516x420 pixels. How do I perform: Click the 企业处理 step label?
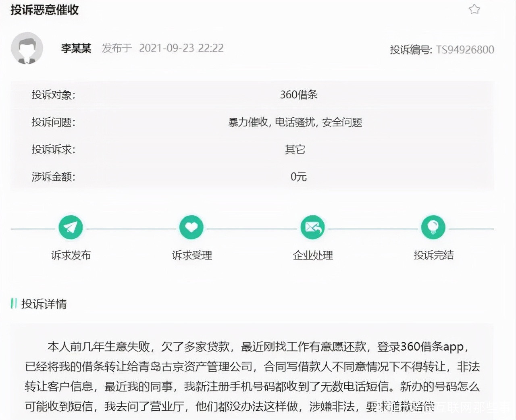point(313,255)
